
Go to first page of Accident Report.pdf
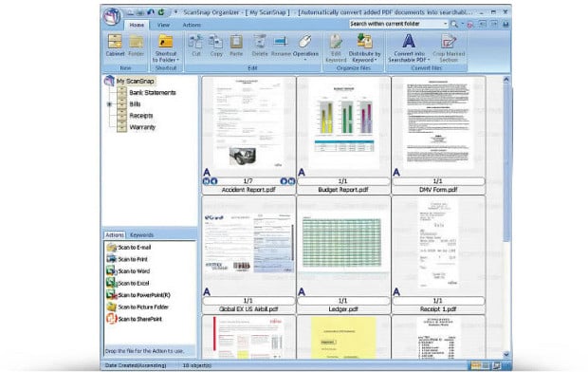206,181
